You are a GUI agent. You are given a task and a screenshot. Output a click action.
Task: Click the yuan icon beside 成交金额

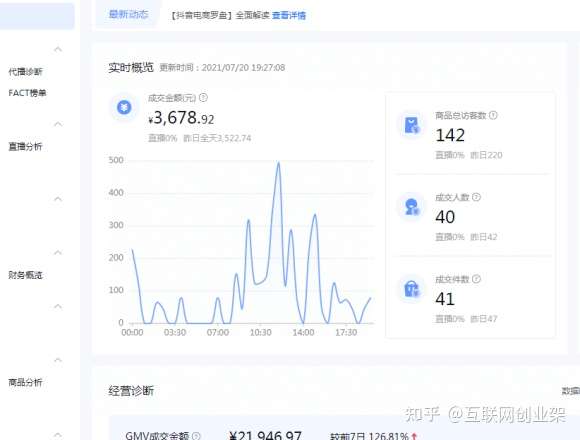[124, 108]
